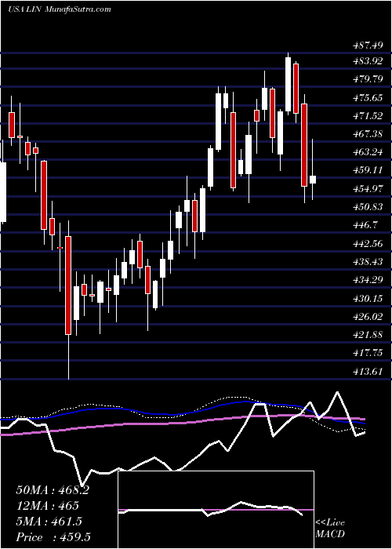Select the 479.79 price axis label
This screenshot has height=549, width=392.
[x=368, y=78]
